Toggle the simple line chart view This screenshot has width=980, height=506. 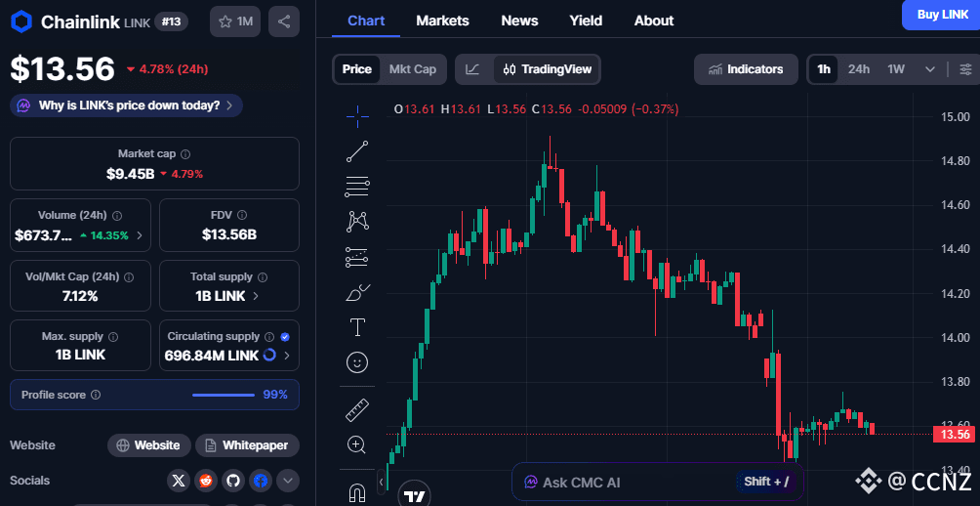click(x=472, y=69)
